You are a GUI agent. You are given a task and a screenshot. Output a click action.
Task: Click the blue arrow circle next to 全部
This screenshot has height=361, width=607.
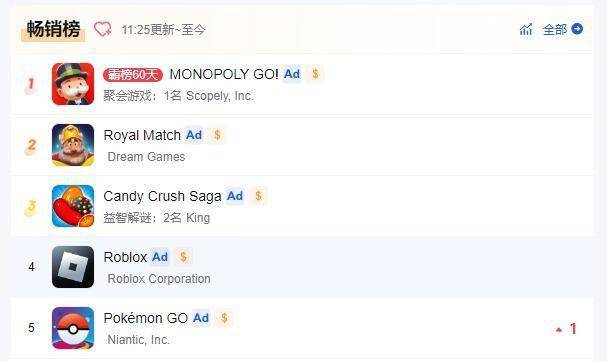click(x=577, y=29)
